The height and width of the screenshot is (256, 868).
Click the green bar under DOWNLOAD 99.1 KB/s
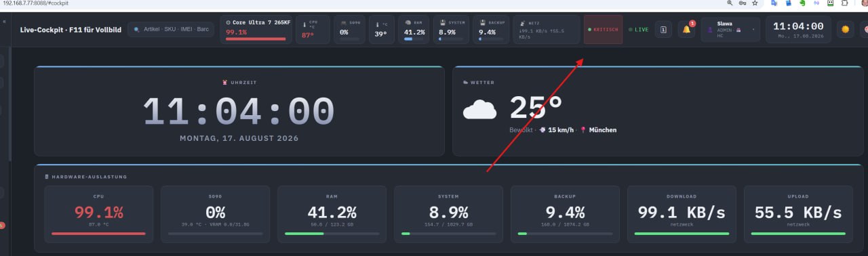click(x=682, y=234)
